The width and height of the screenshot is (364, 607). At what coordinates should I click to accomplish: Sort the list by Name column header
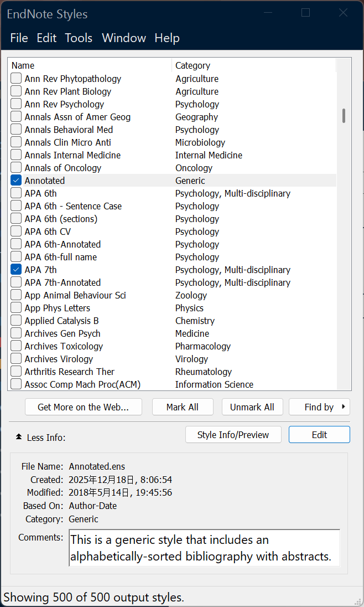pyautogui.click(x=90, y=65)
